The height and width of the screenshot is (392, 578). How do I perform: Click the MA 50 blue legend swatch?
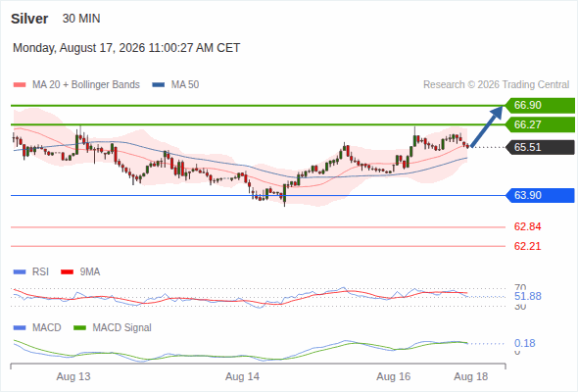point(159,85)
